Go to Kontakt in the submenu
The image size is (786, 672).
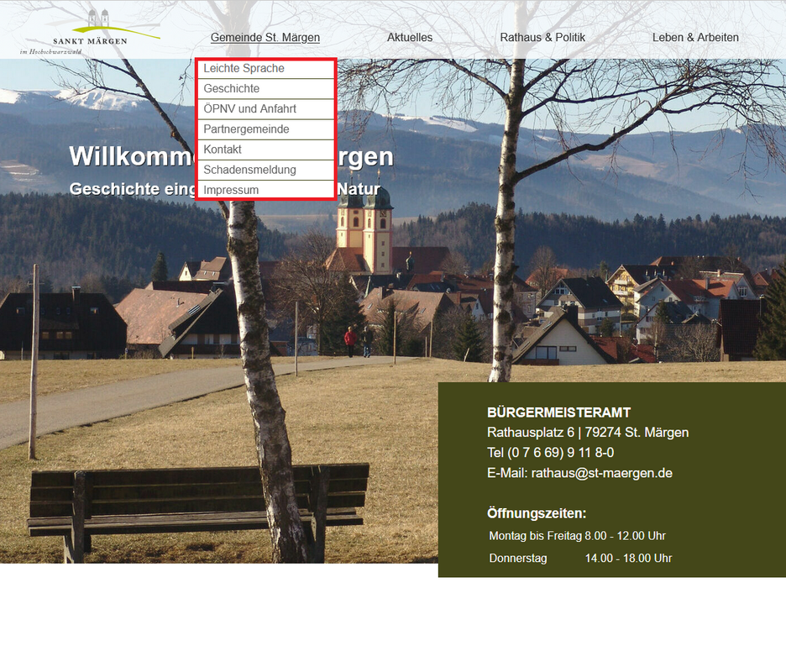pos(265,150)
